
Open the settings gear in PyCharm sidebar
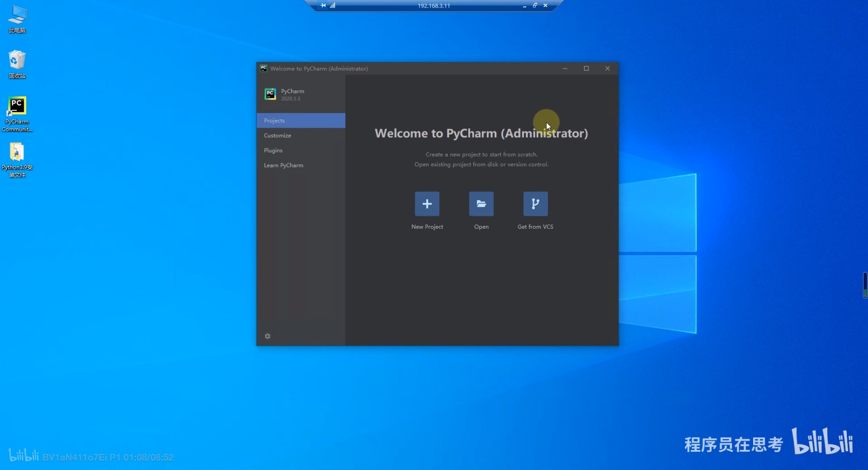click(x=267, y=336)
